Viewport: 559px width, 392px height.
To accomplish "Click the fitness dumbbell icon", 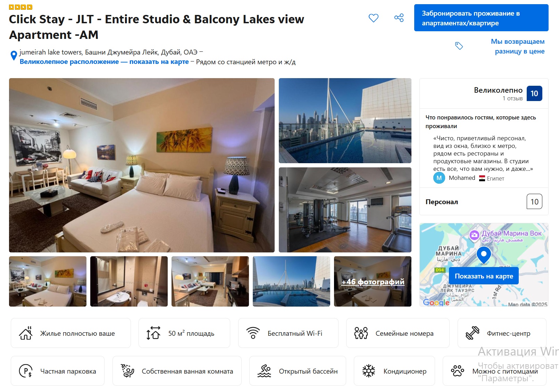I will tap(472, 333).
